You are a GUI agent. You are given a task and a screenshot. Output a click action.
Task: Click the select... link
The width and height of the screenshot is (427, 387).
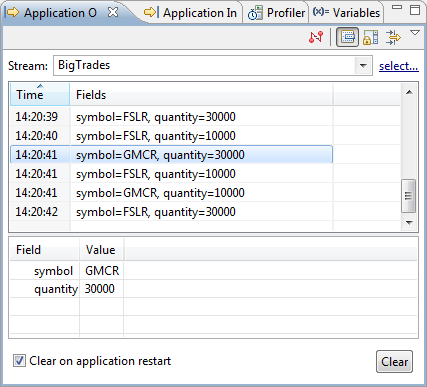coord(398,66)
